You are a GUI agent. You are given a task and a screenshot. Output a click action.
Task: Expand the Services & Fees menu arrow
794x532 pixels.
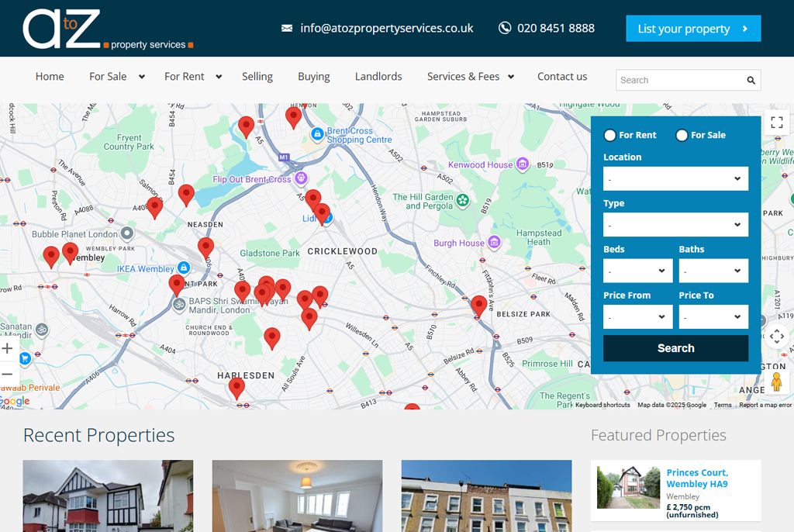click(x=511, y=77)
